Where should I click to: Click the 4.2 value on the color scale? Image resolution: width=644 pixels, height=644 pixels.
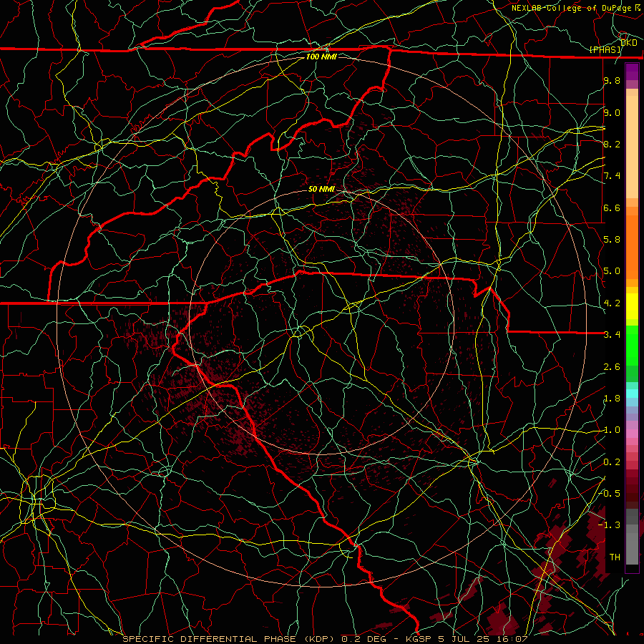tap(612, 303)
